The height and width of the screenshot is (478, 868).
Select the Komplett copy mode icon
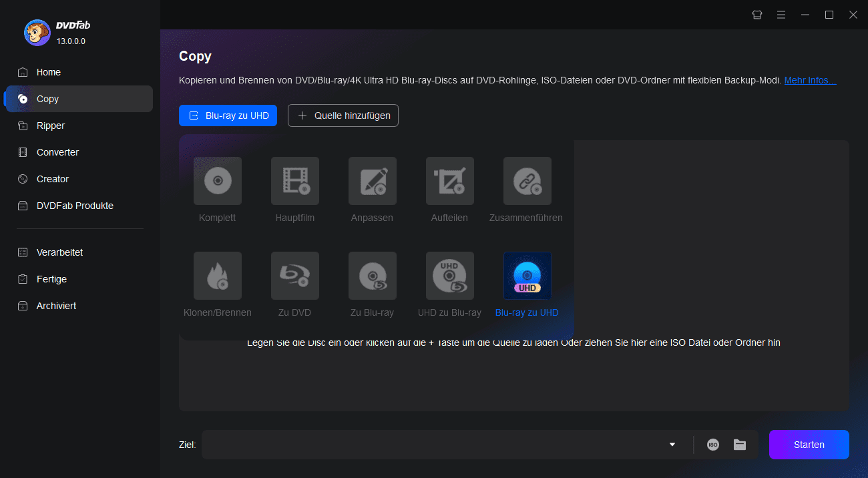[218, 181]
